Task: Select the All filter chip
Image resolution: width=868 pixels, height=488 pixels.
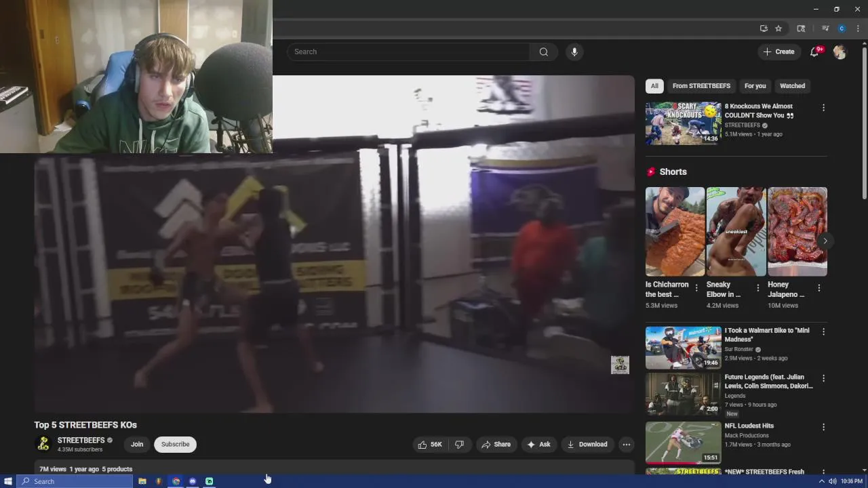Action: pyautogui.click(x=654, y=86)
